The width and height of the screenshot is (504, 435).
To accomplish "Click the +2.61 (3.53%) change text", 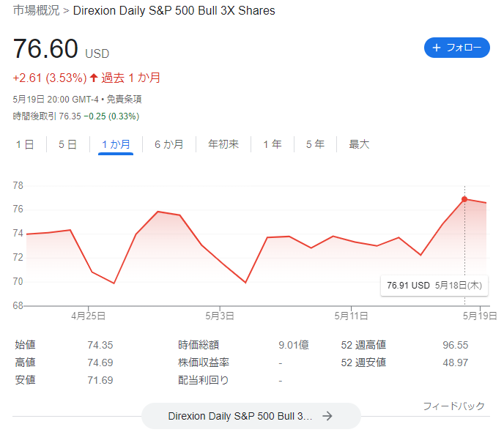I will (x=50, y=78).
